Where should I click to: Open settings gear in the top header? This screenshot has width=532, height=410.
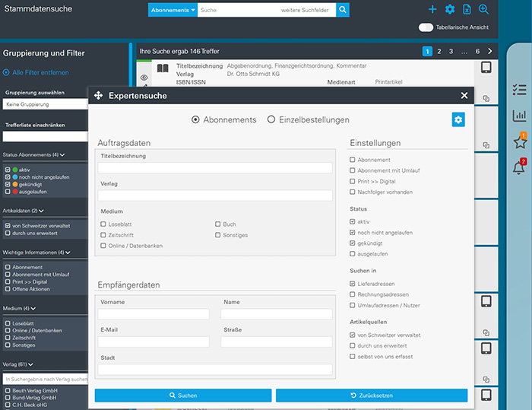click(x=450, y=10)
